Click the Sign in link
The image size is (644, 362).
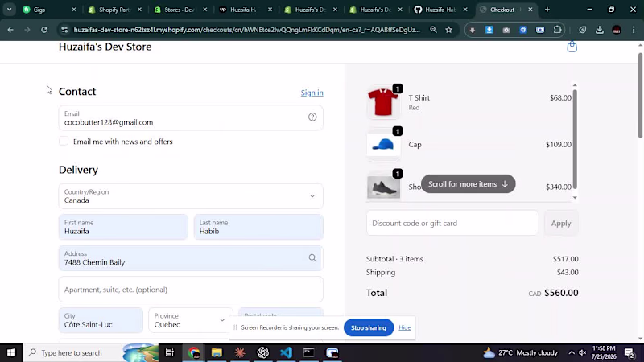pyautogui.click(x=312, y=93)
